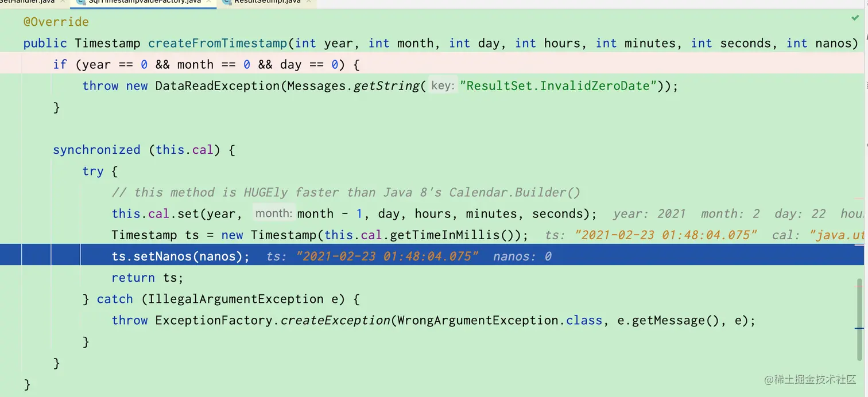The width and height of the screenshot is (868, 397).
Task: Click this.cal.set call
Action: click(156, 213)
